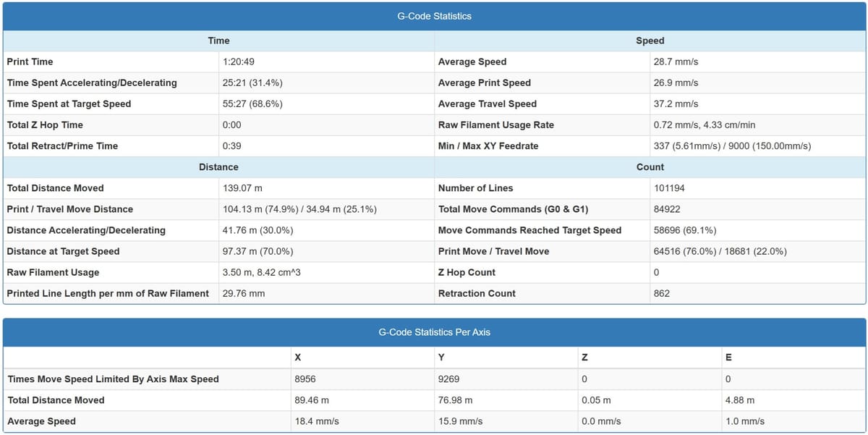
Task: Click the Average Travel Speed label
Action: coord(488,104)
